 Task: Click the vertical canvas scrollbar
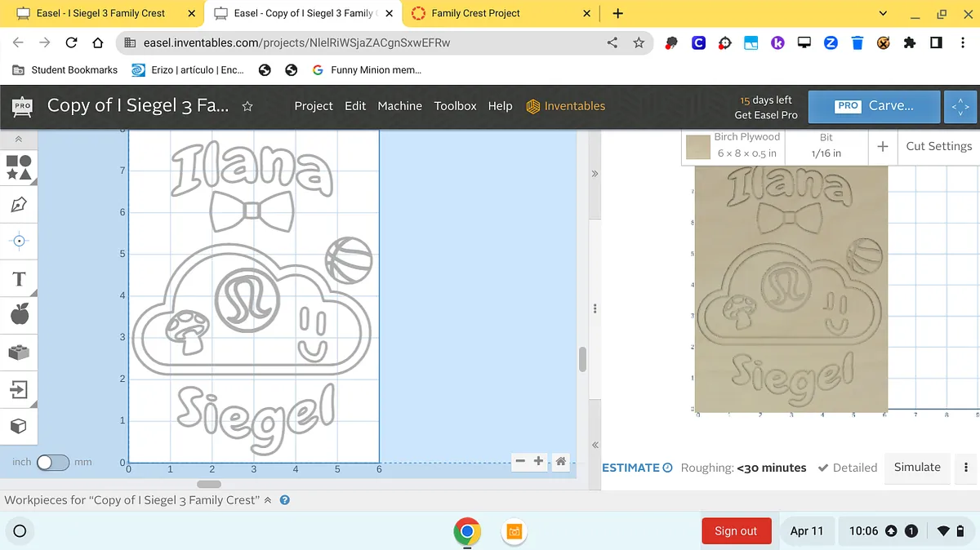click(582, 359)
